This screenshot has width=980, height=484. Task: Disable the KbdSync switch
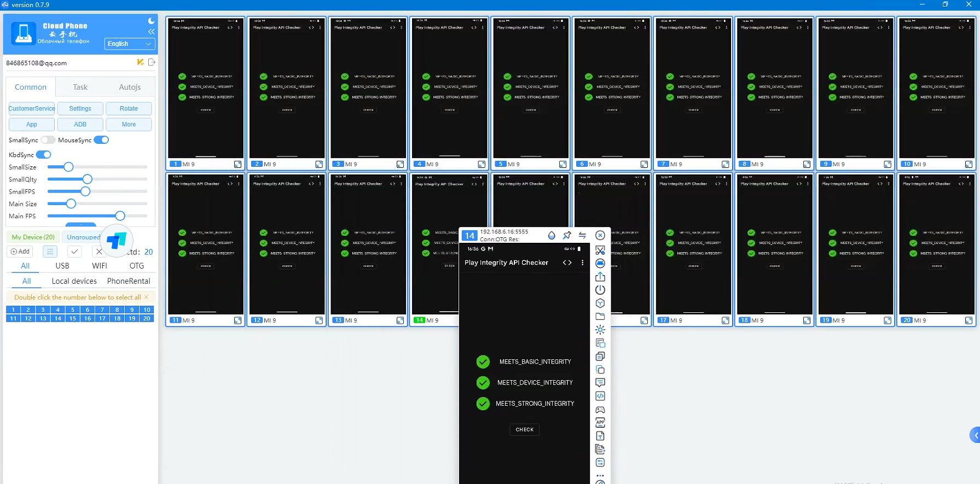(44, 155)
